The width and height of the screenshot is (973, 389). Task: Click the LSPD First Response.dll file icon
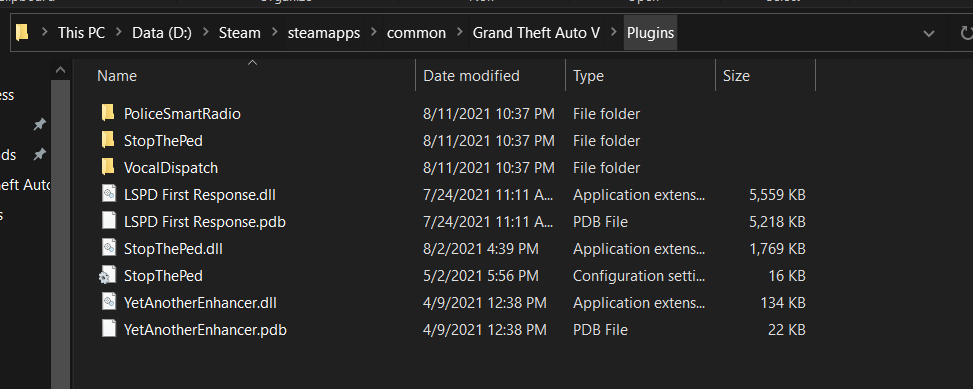pos(109,194)
